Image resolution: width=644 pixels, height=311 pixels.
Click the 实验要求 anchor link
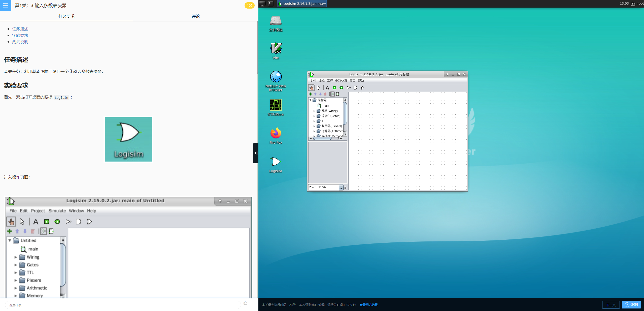pos(20,35)
